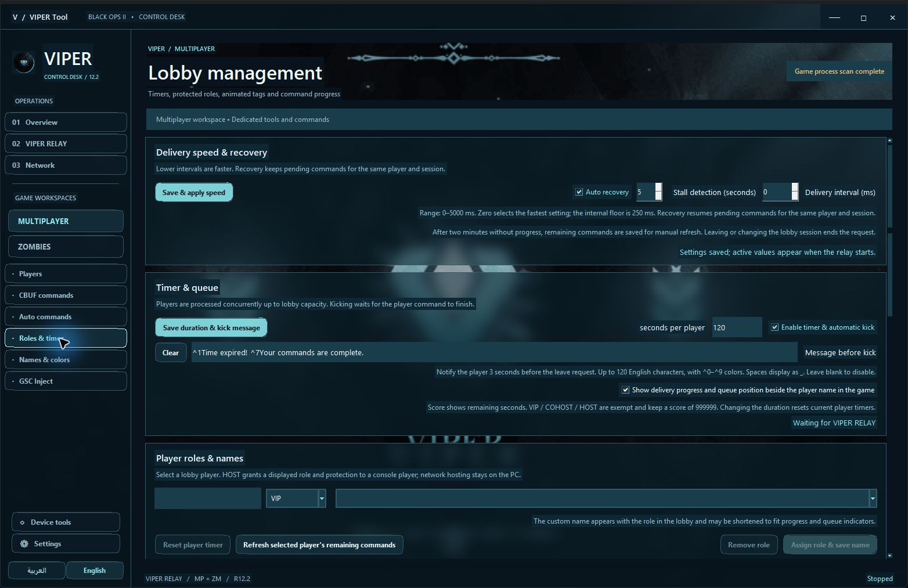908x588 pixels.
Task: Open the Overview section
Action: (x=66, y=122)
